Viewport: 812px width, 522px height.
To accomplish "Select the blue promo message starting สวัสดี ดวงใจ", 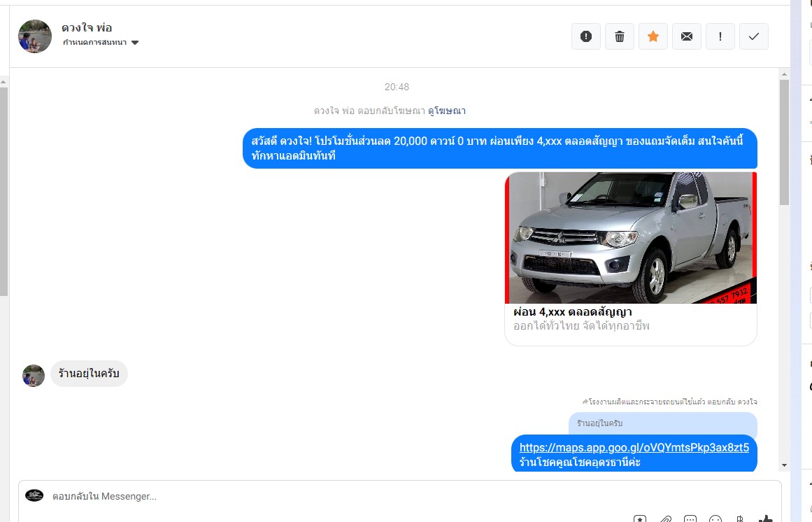I will tap(500, 148).
